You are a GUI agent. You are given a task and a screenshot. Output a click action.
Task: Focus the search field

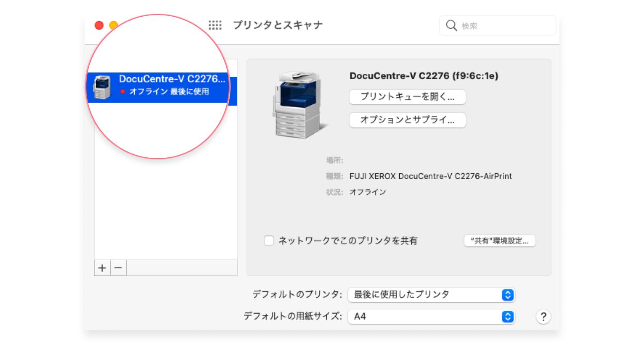click(498, 26)
